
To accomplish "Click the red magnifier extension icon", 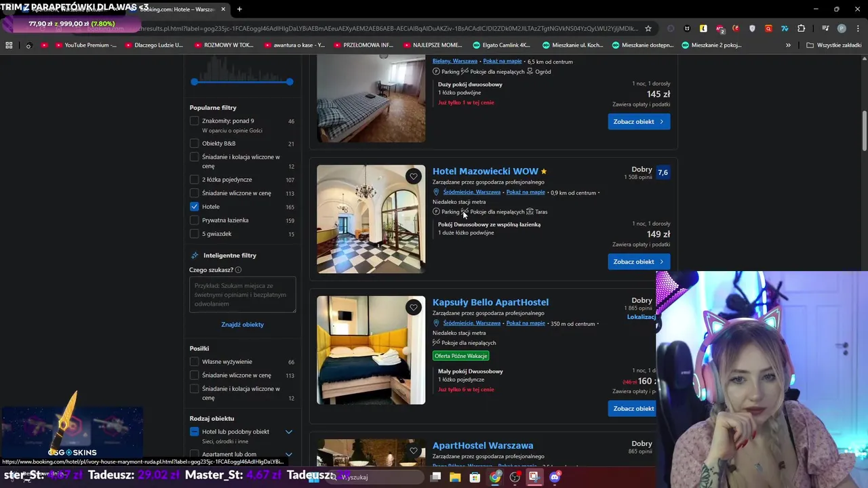I will [768, 28].
